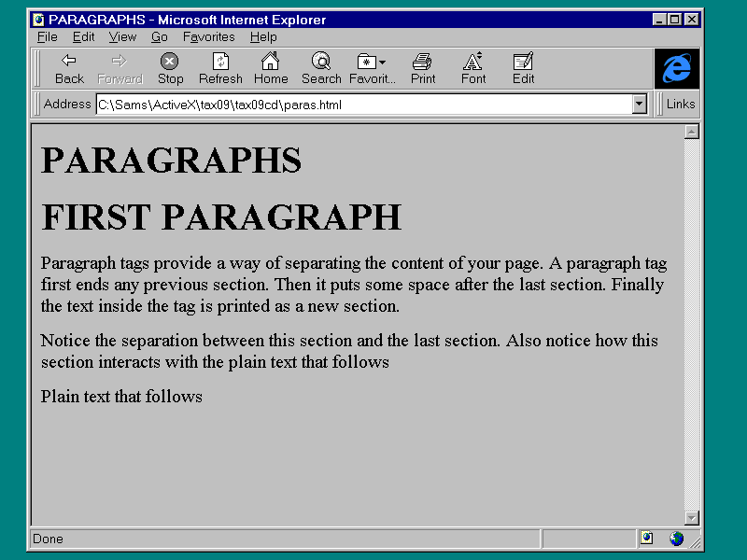747x560 pixels.
Task: Click the globe icon in status bar
Action: [x=676, y=539]
